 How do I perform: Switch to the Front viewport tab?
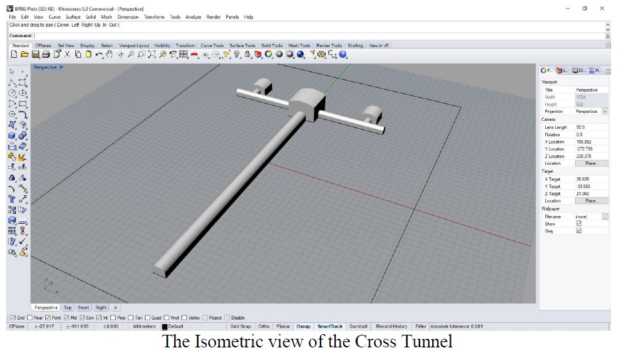pos(83,308)
